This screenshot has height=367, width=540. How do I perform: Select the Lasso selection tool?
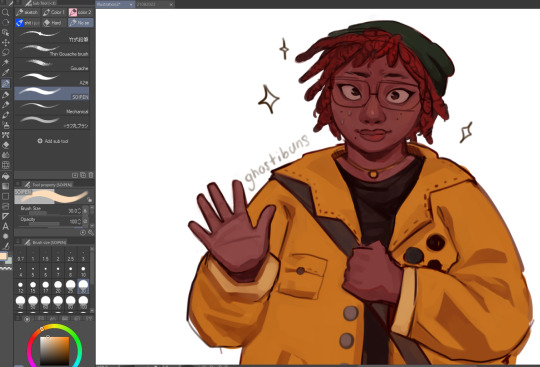coord(6,53)
